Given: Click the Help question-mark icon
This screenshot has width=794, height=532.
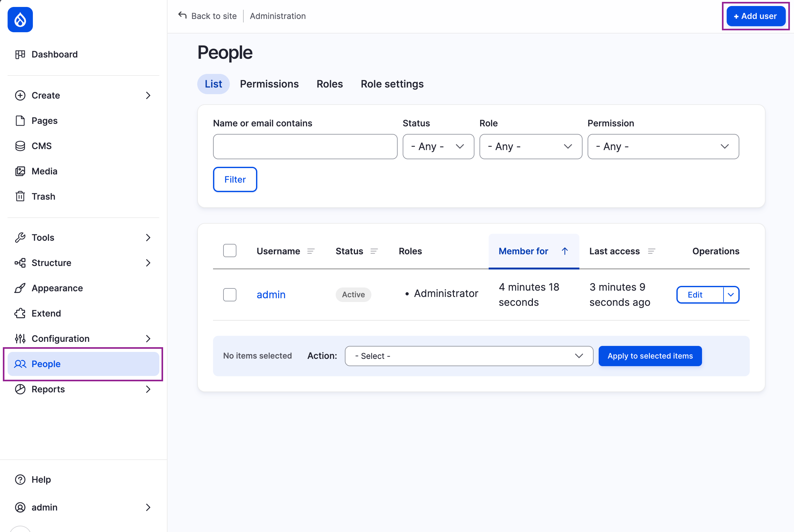Looking at the screenshot, I should [20, 480].
